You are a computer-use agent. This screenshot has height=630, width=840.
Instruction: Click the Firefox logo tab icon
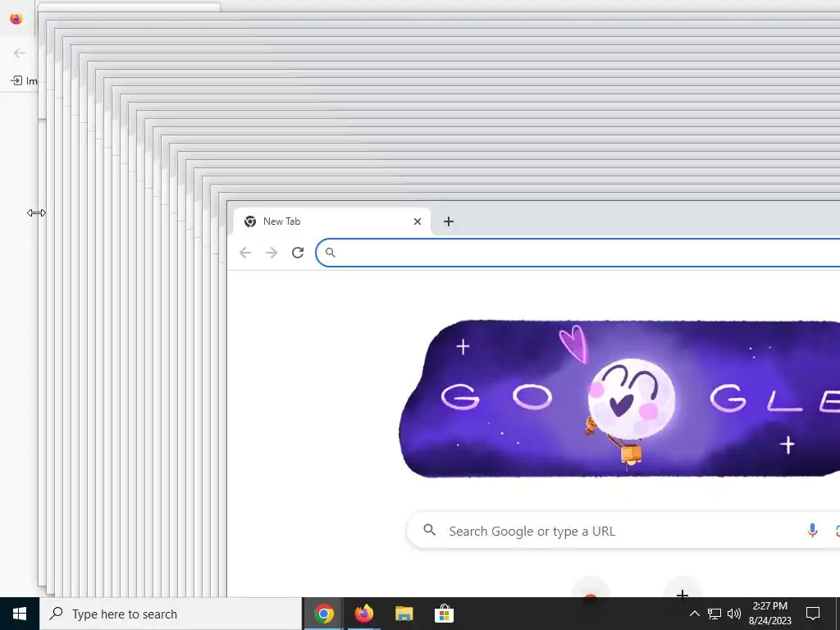tap(16, 18)
